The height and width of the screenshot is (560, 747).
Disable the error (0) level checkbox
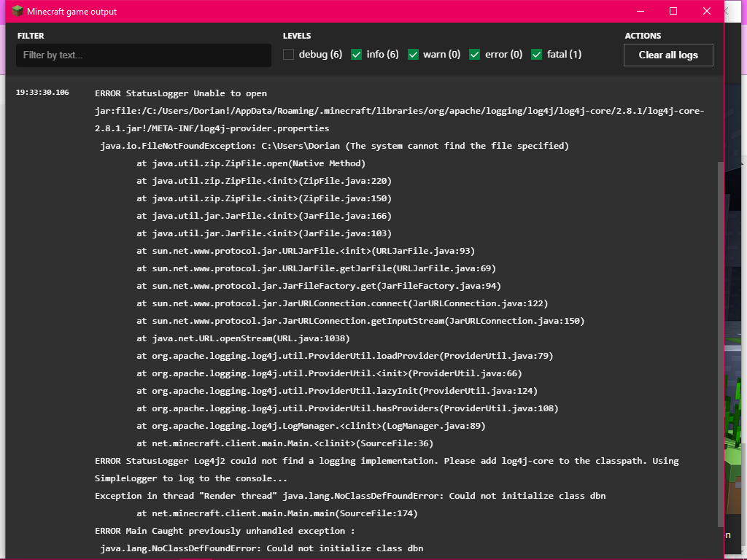pyautogui.click(x=475, y=55)
